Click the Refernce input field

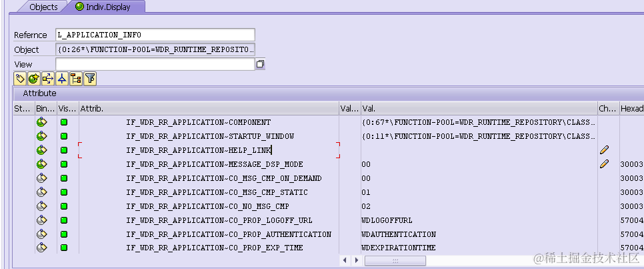click(155, 35)
